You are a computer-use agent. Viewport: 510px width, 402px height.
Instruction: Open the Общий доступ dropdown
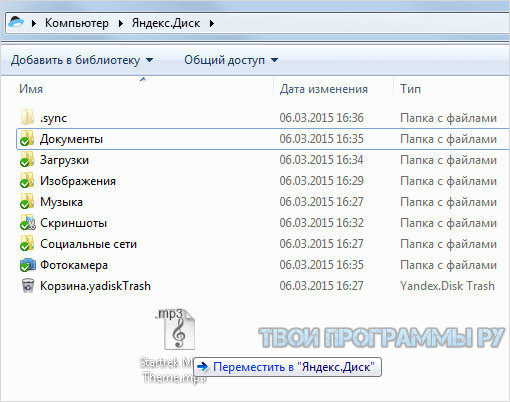coord(231,60)
